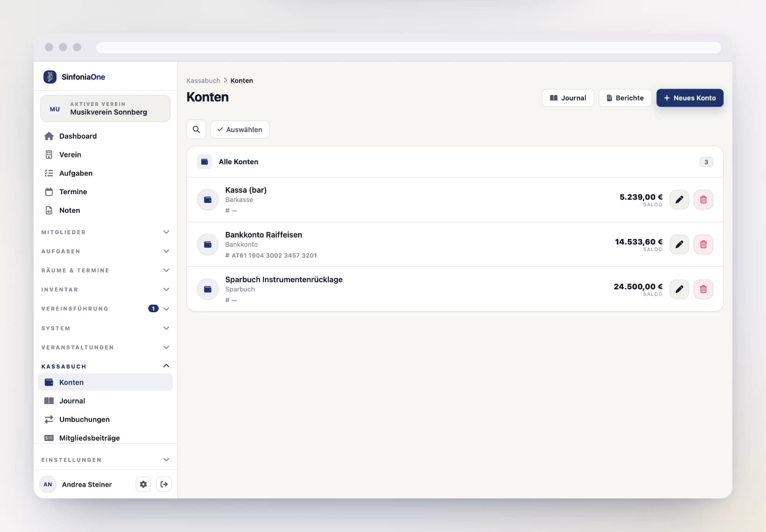Expand the Veranstaltungen section
Screen dimensions: 766x532
[x=106, y=347]
